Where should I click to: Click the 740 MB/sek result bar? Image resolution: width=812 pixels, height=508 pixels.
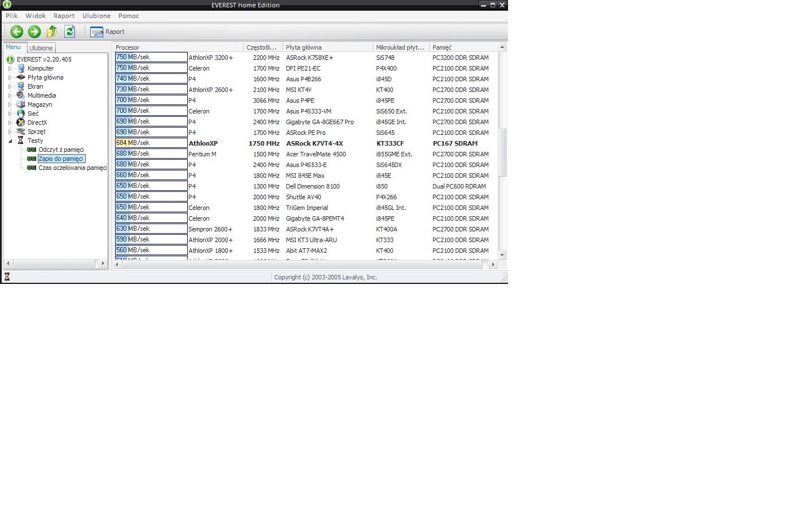[151, 79]
